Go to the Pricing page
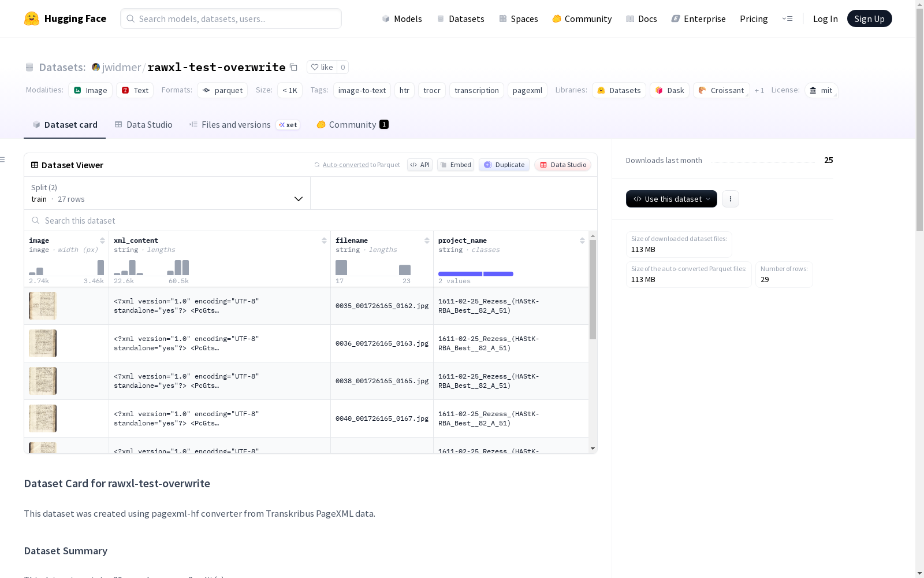 pyautogui.click(x=754, y=18)
